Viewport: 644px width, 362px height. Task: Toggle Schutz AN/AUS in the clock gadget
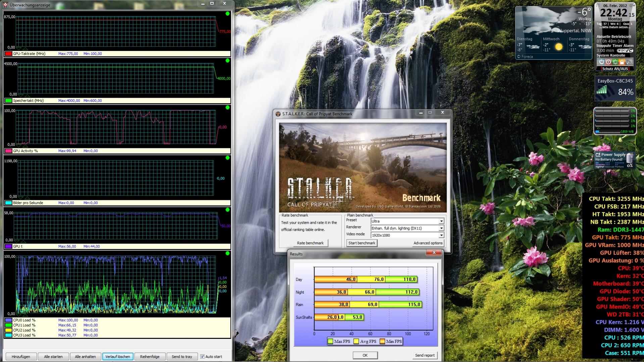coord(615,68)
